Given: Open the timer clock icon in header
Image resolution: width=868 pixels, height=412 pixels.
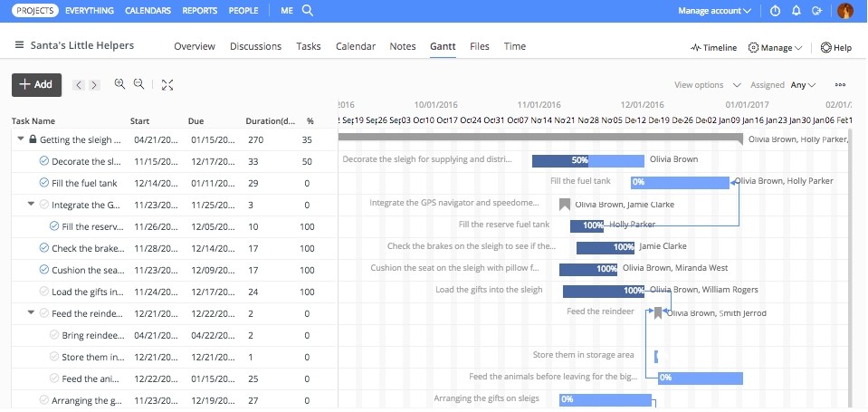Looking at the screenshot, I should tap(775, 11).
